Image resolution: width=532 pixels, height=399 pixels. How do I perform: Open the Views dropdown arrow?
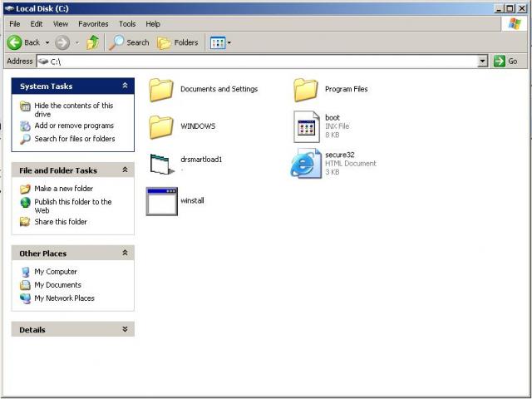(229, 42)
